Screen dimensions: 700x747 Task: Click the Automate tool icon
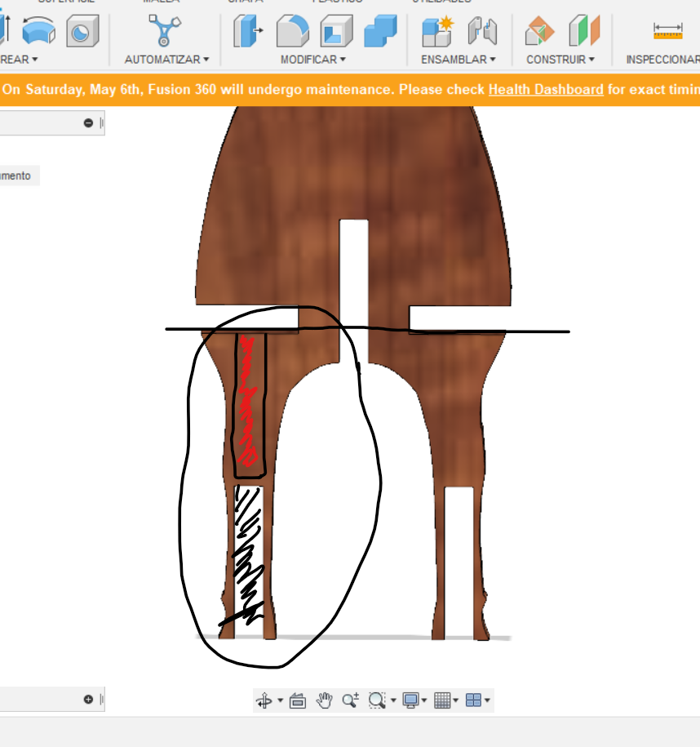(x=164, y=30)
